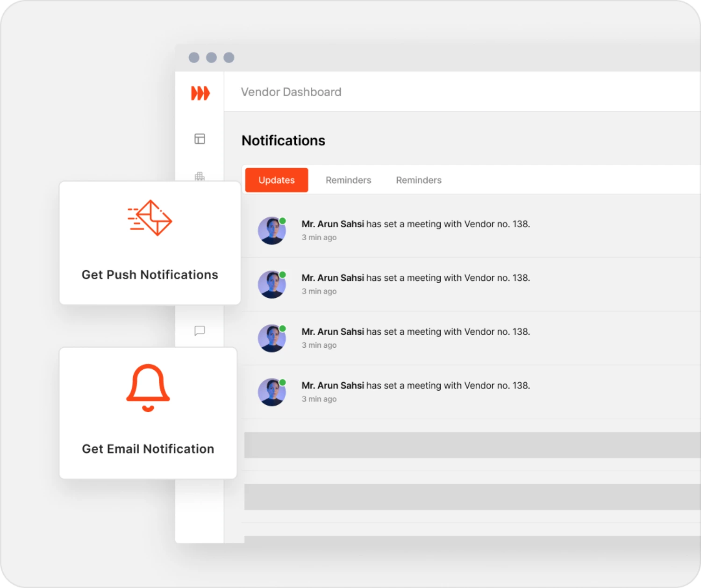Click the orange triple-arrow logo in sidebar
The height and width of the screenshot is (588, 701).
point(200,93)
